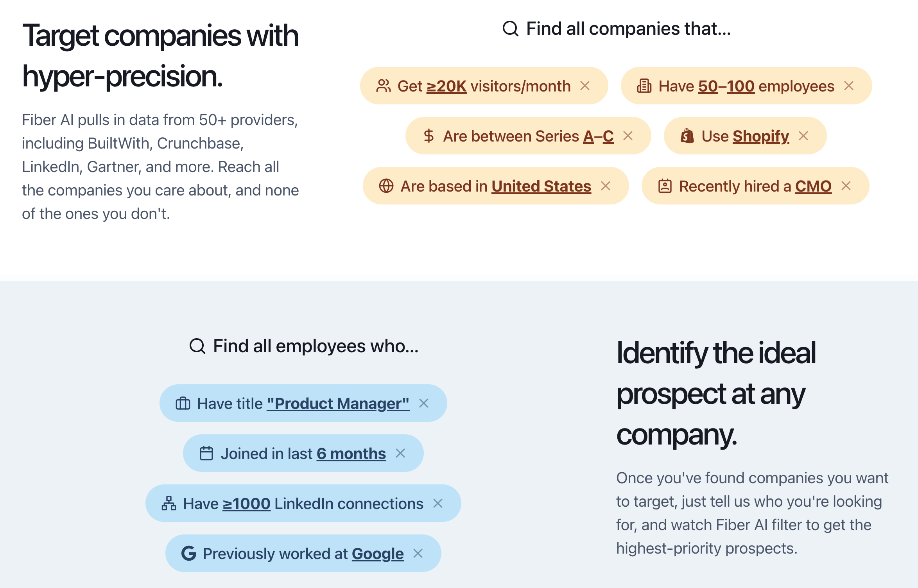Click the underlined "6 months" value

pos(351,454)
